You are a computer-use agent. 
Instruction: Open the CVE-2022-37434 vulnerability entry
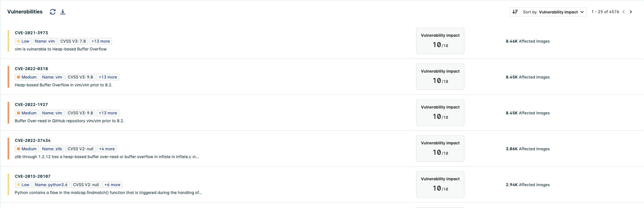click(33, 140)
